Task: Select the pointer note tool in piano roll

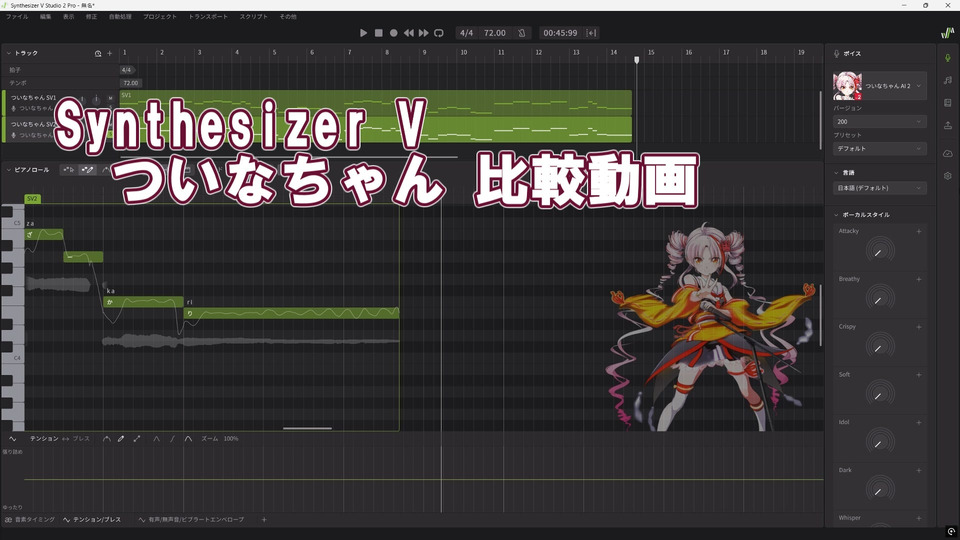Action: (68, 170)
